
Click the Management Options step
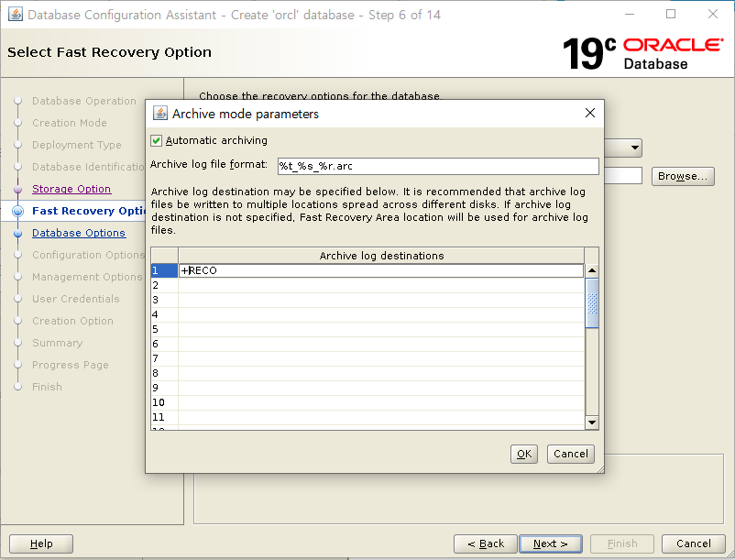click(x=87, y=277)
